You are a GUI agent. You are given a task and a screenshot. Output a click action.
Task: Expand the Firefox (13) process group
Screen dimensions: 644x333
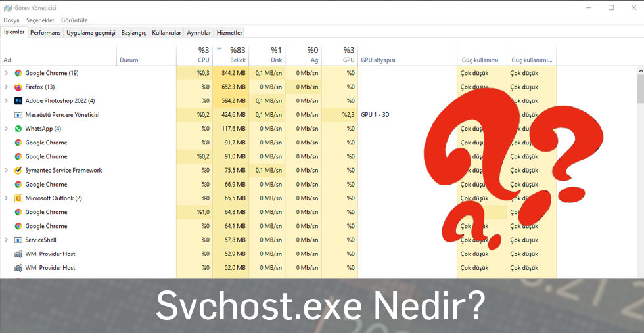pos(6,87)
